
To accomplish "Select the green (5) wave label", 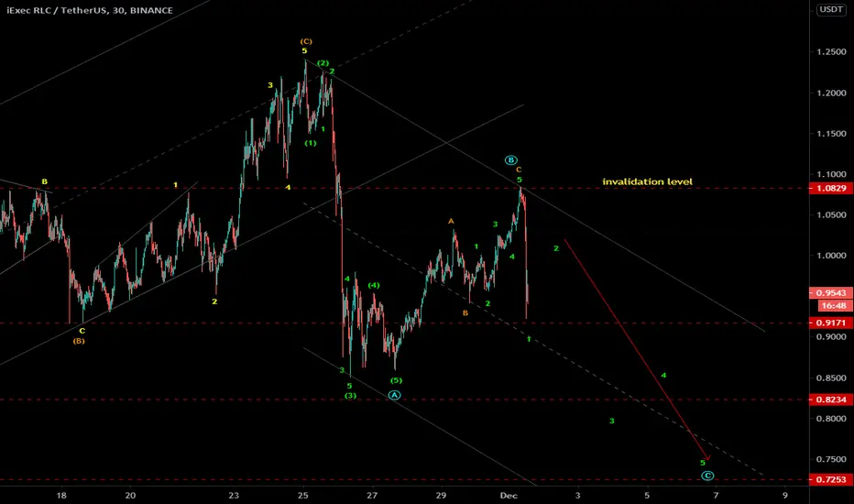I will coord(396,380).
